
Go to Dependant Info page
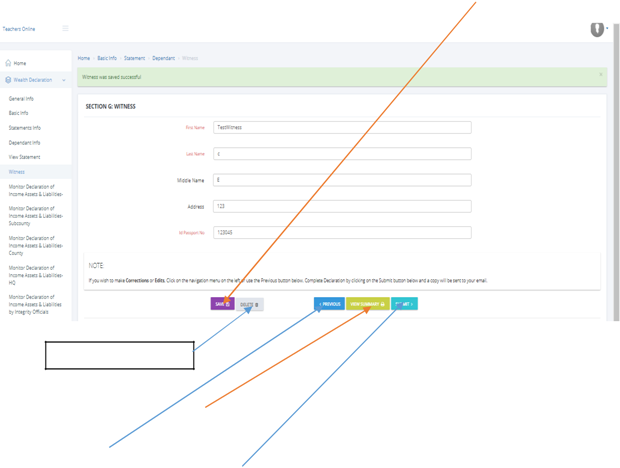(x=25, y=143)
